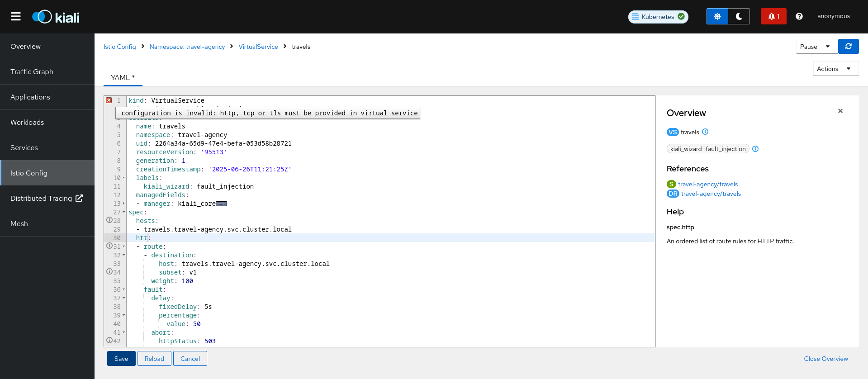Save the YAML changes
Image resolution: width=868 pixels, height=379 pixels.
tap(121, 359)
